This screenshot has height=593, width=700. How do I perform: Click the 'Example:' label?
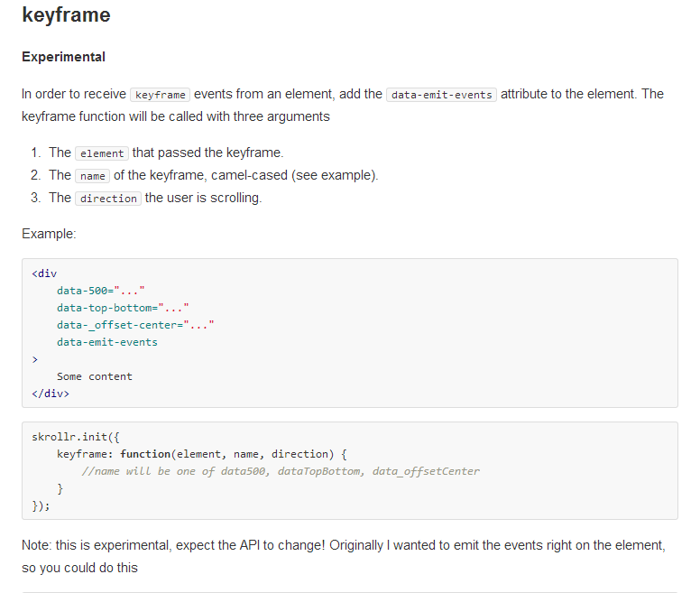point(49,234)
